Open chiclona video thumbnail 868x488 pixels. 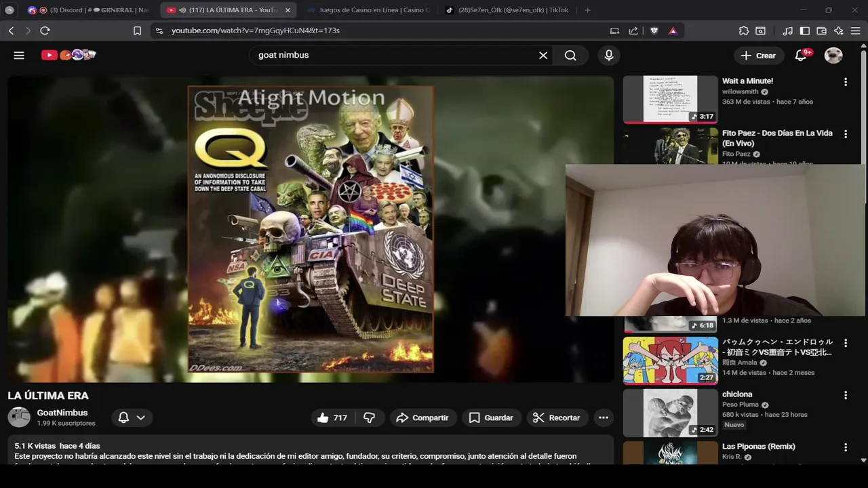(x=670, y=413)
